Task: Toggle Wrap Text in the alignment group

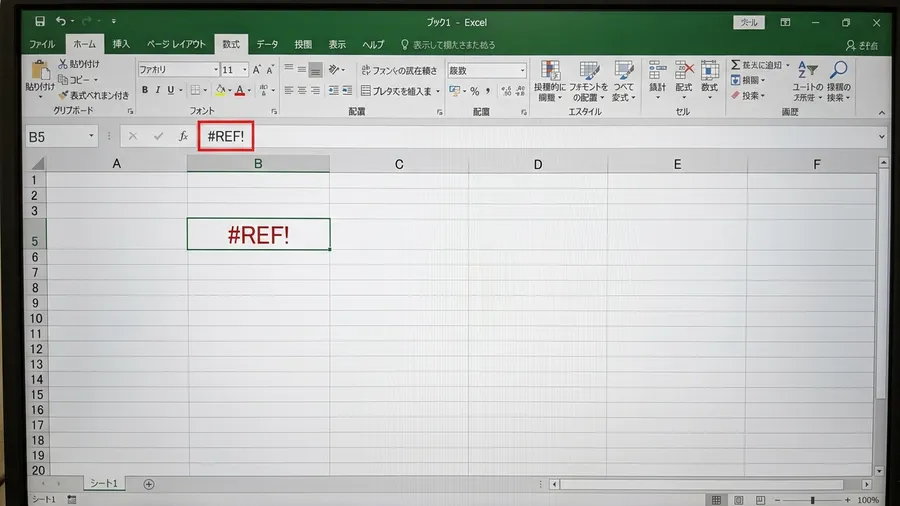Action: pyautogui.click(x=399, y=70)
